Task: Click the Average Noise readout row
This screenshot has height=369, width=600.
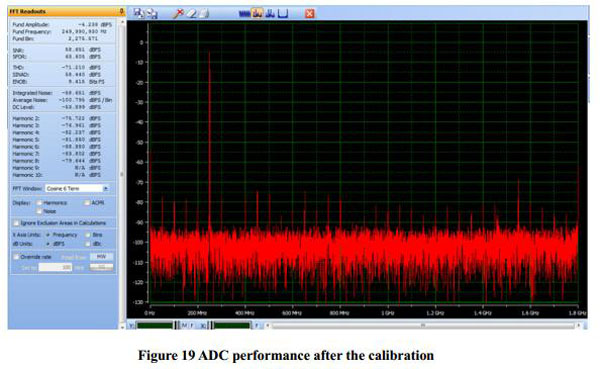Action: pos(62,100)
